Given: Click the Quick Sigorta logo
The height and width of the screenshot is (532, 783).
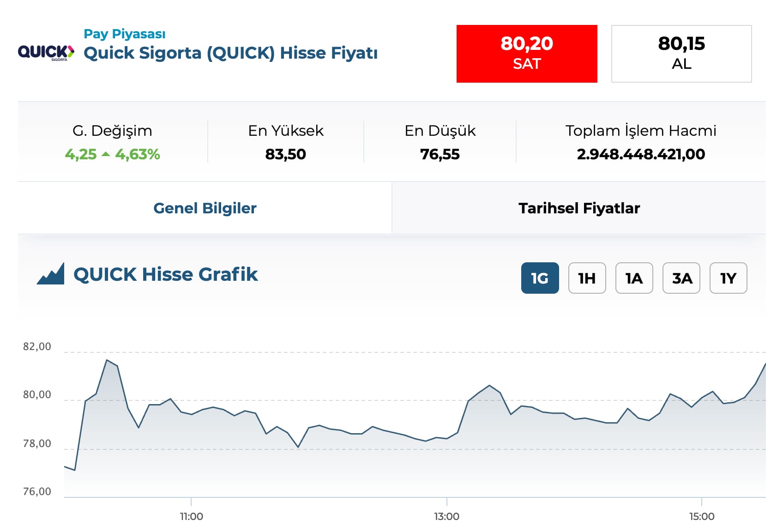Looking at the screenshot, I should (46, 53).
